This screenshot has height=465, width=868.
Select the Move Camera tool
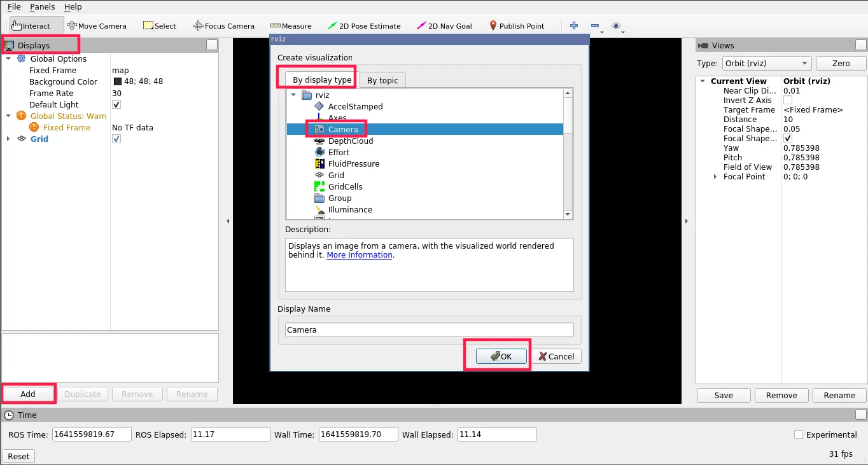97,26
